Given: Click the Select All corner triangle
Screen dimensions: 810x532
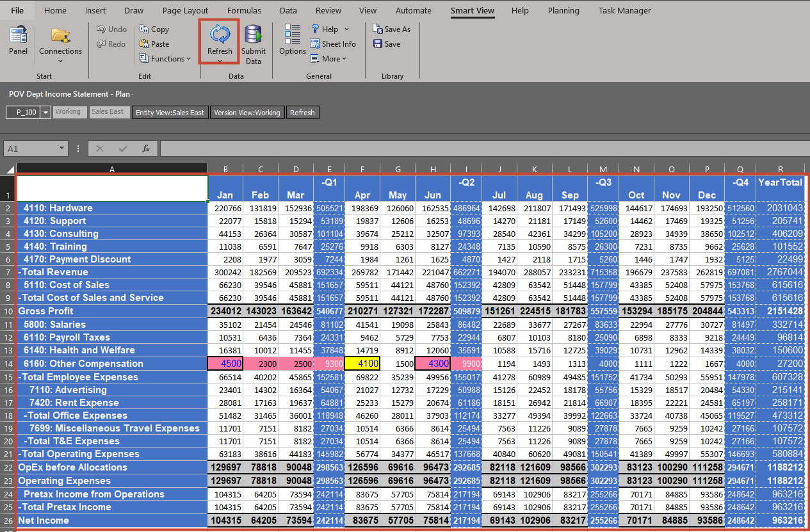Looking at the screenshot, I should tap(10, 170).
